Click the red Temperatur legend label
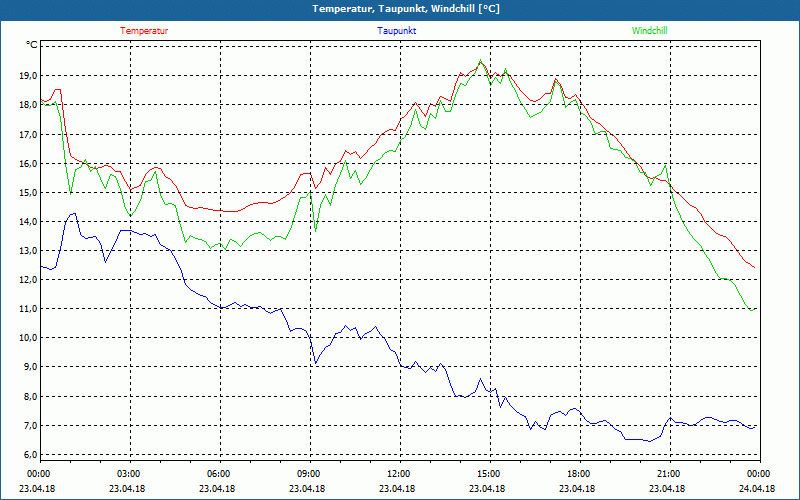Image resolution: width=800 pixels, height=500 pixels. pyautogui.click(x=144, y=31)
